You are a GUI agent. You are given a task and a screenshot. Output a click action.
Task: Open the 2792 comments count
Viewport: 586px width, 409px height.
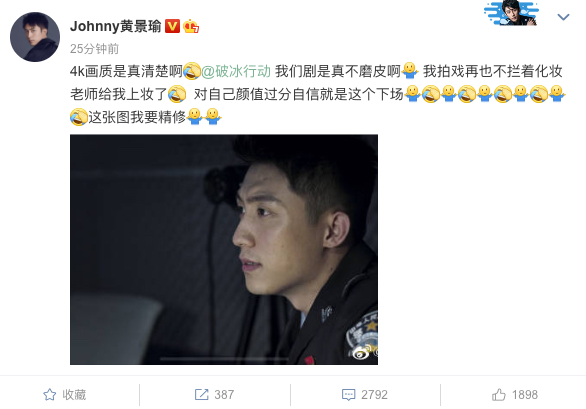[374, 395]
